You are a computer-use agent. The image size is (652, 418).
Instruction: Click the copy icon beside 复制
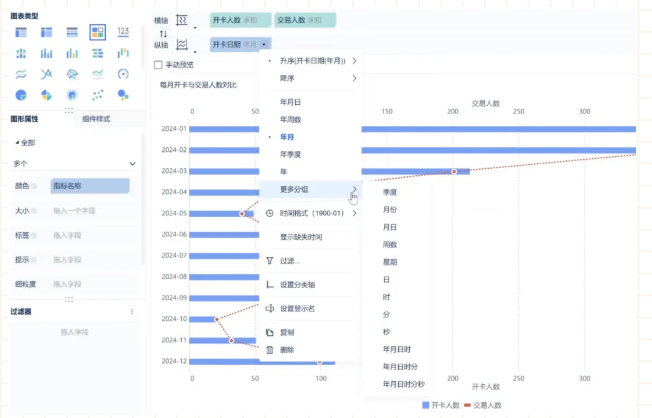click(x=269, y=332)
